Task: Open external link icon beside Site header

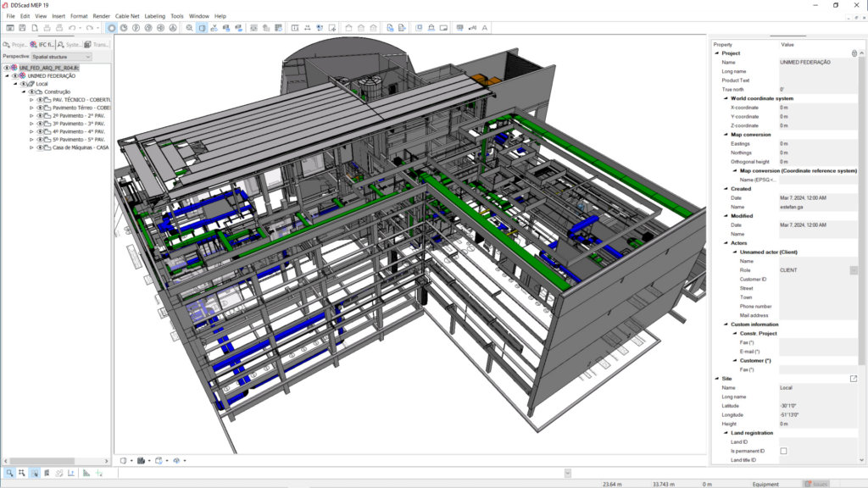Action: [x=854, y=379]
